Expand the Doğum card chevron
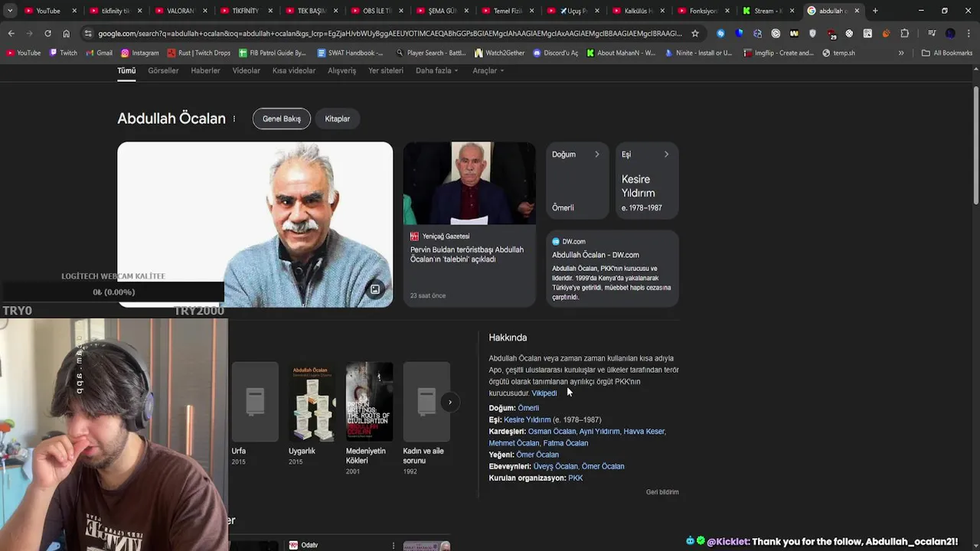Viewport: 980px width, 551px height. coord(597,155)
